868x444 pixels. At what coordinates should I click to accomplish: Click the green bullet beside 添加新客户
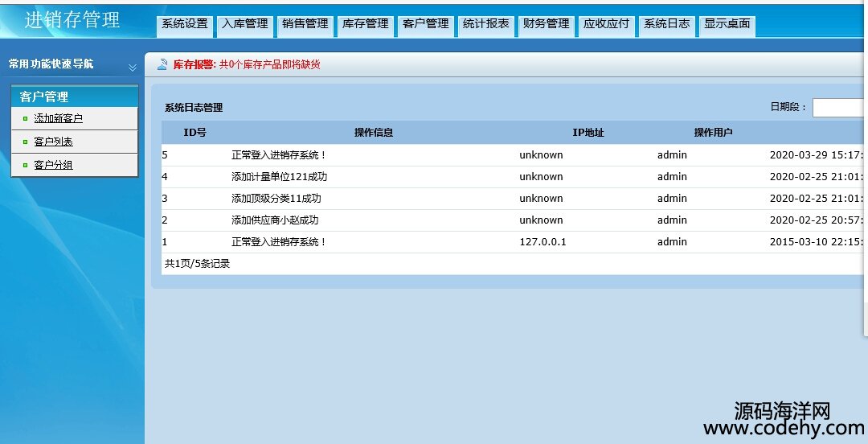[x=26, y=118]
